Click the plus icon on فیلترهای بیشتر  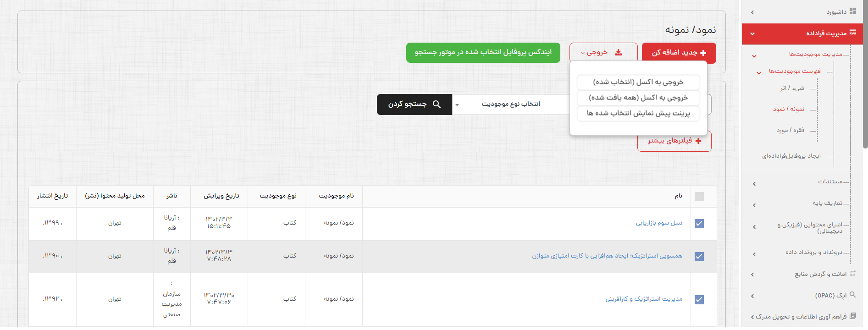698,141
